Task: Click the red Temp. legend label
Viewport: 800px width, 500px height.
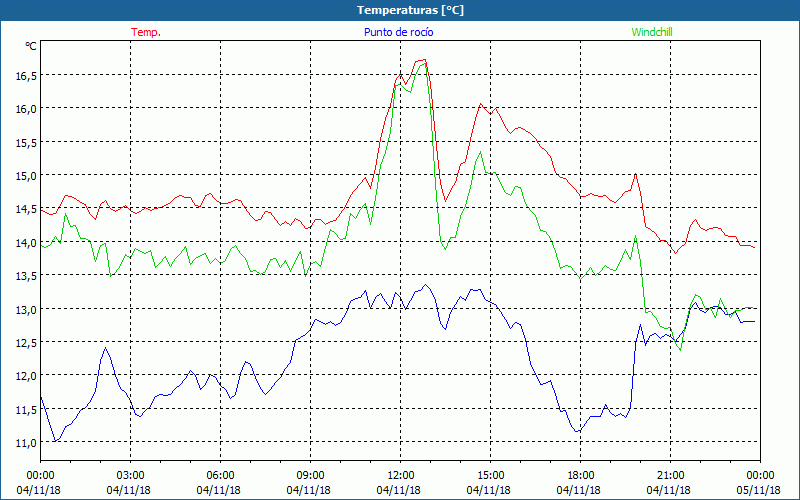Action: pyautogui.click(x=146, y=32)
